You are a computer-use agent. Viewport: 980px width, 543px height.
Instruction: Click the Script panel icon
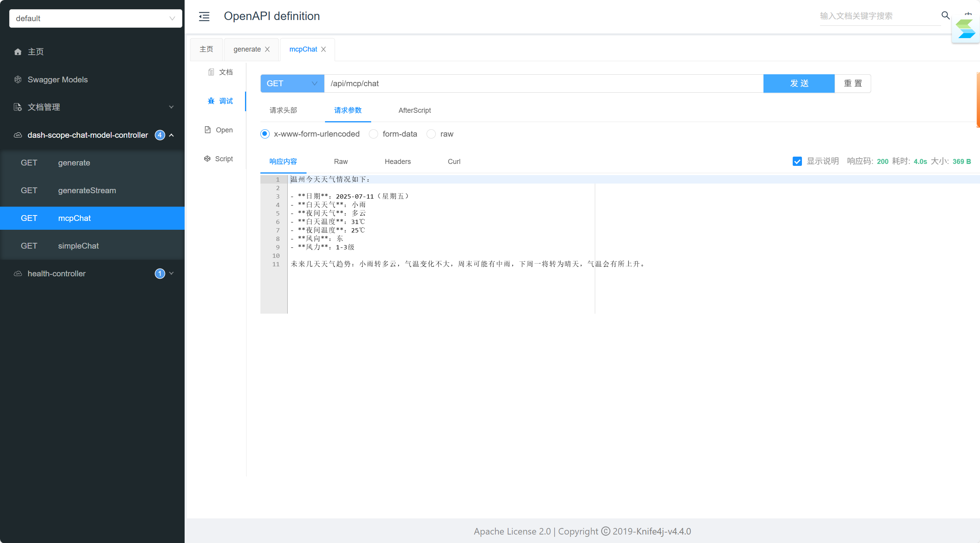(207, 159)
